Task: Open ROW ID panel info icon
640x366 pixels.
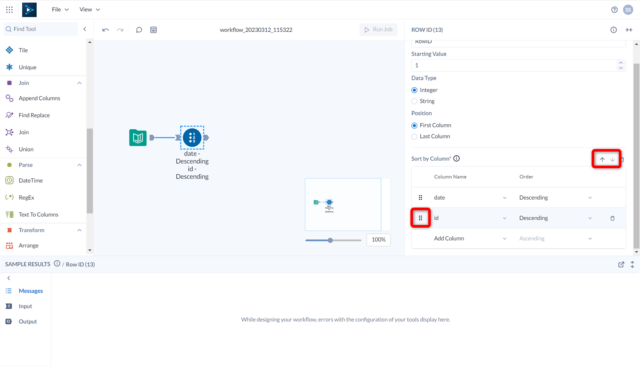Action: point(613,30)
